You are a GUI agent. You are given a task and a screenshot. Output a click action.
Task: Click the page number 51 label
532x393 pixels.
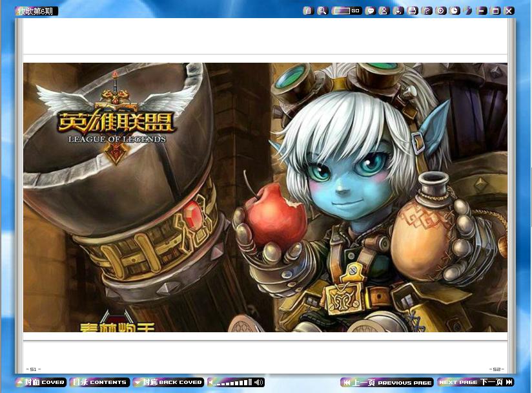click(x=34, y=369)
